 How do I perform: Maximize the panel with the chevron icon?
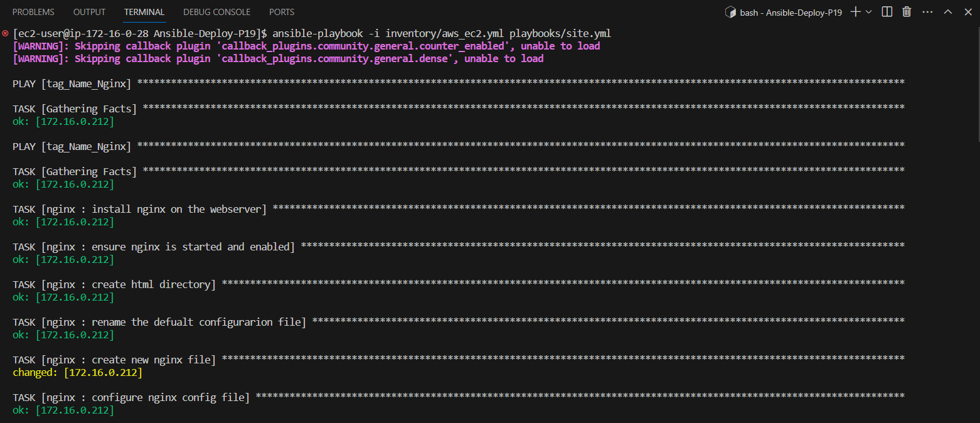948,11
